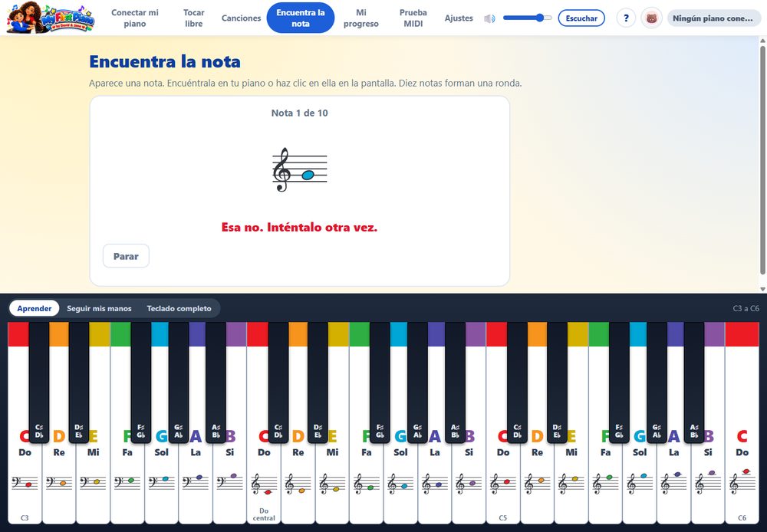The width and height of the screenshot is (767, 532).
Task: Click the C3 a C6 range label
Action: coord(746,308)
